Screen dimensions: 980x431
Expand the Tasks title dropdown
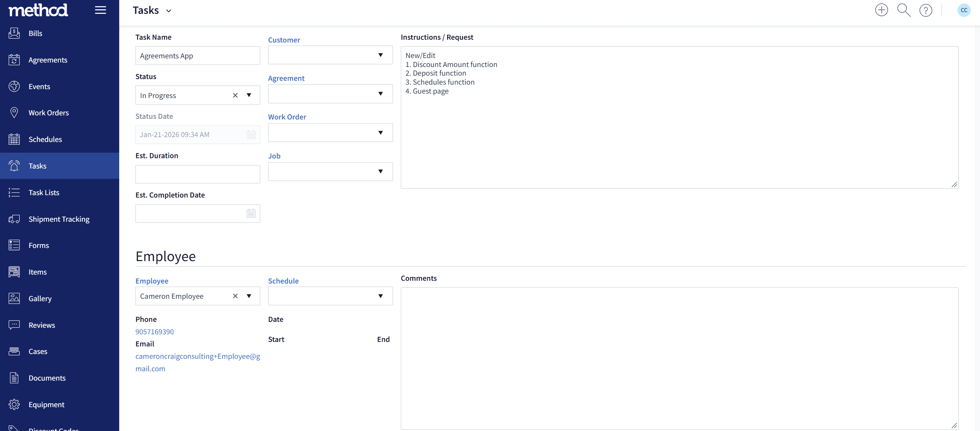coord(169,11)
